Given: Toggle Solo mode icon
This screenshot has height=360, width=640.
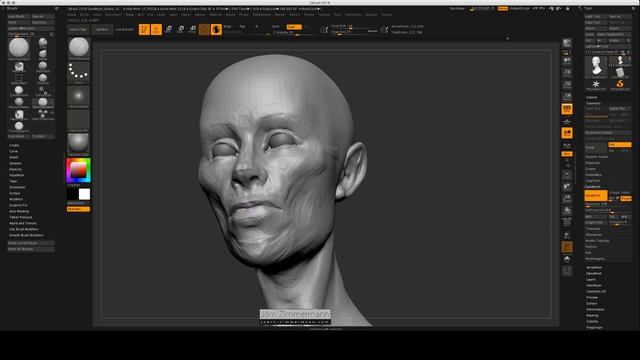Looking at the screenshot, I should point(567,259).
